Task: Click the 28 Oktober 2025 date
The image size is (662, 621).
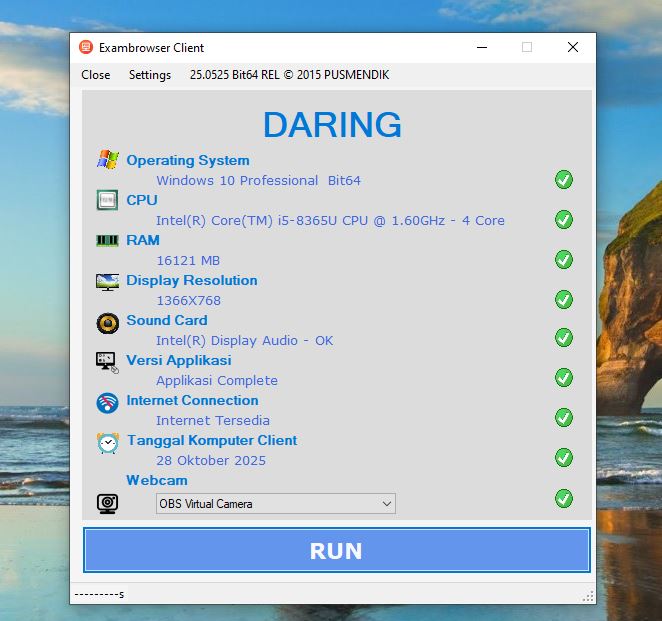Action: click(x=211, y=461)
